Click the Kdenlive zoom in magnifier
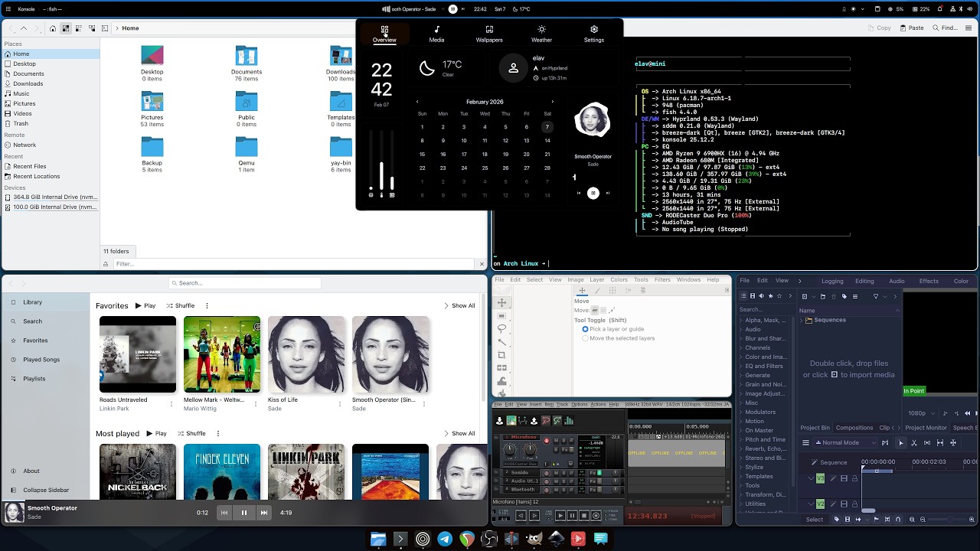This screenshot has width=980, height=551. pos(972,520)
